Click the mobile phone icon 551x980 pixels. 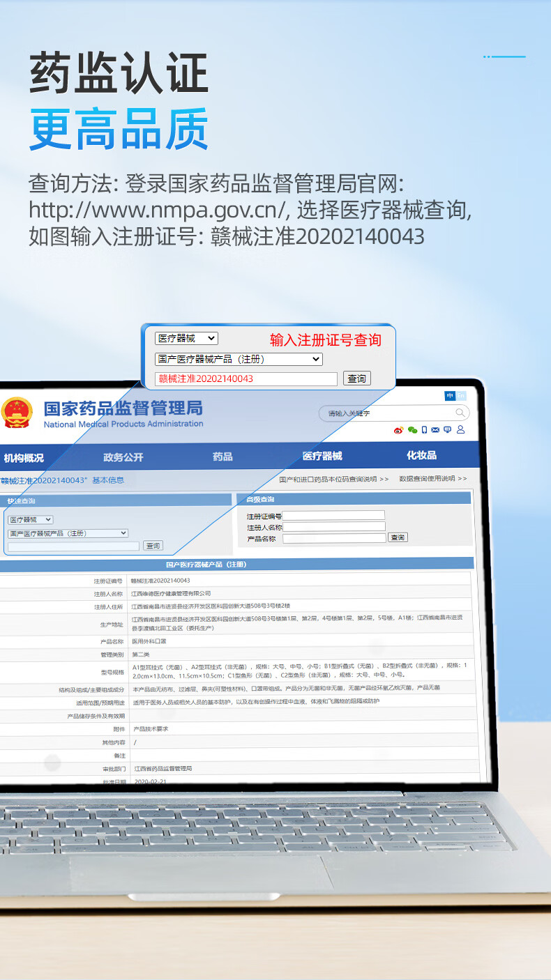(x=424, y=430)
